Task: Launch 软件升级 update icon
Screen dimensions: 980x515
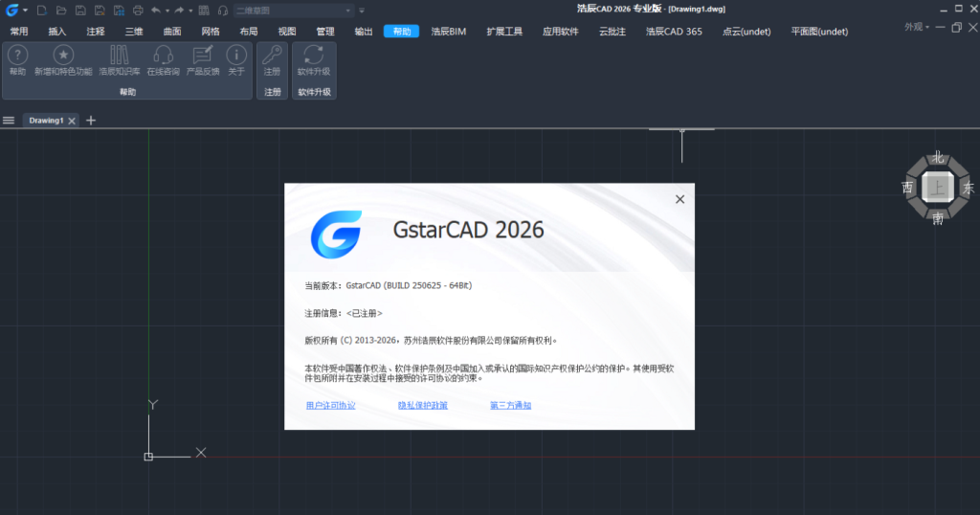Action: pyautogui.click(x=313, y=56)
